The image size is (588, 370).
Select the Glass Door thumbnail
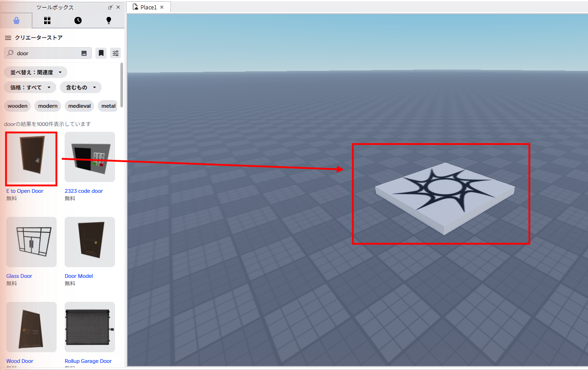click(x=31, y=242)
